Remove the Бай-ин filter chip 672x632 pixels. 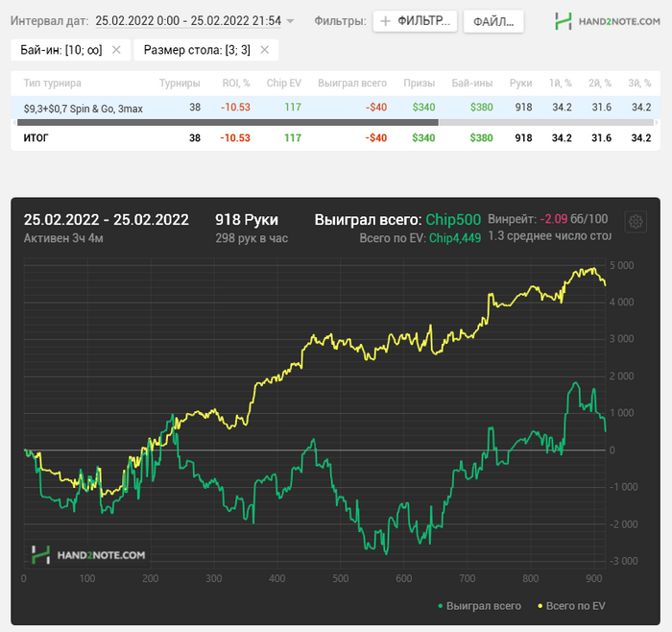pos(116,50)
